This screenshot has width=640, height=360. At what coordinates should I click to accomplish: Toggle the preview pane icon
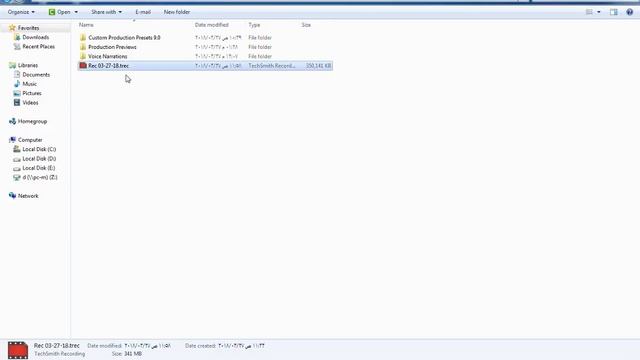[613, 12]
